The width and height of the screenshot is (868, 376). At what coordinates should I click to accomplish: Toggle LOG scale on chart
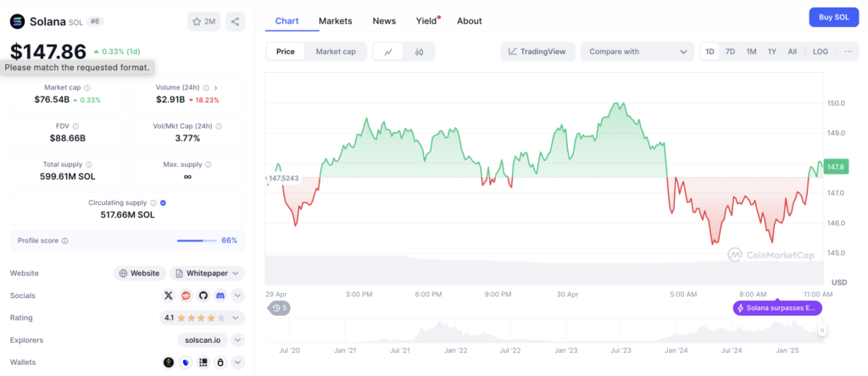pos(821,52)
